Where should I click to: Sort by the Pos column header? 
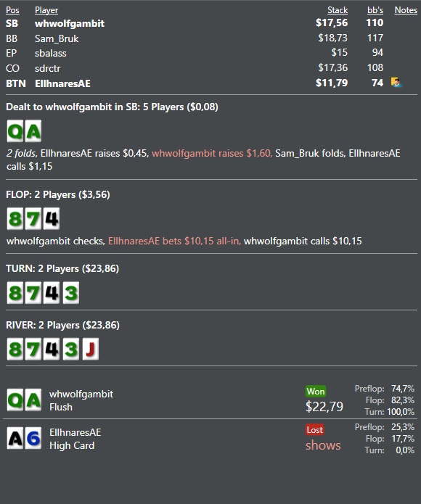12,10
